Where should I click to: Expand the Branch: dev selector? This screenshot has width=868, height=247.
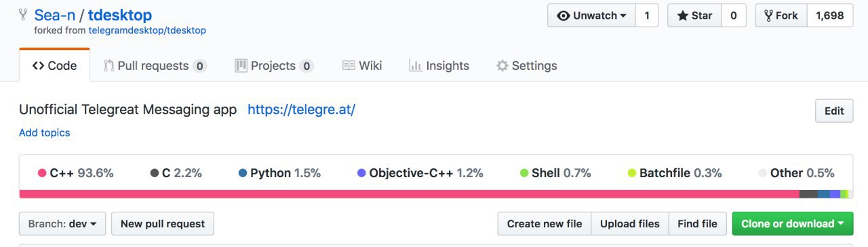[62, 224]
